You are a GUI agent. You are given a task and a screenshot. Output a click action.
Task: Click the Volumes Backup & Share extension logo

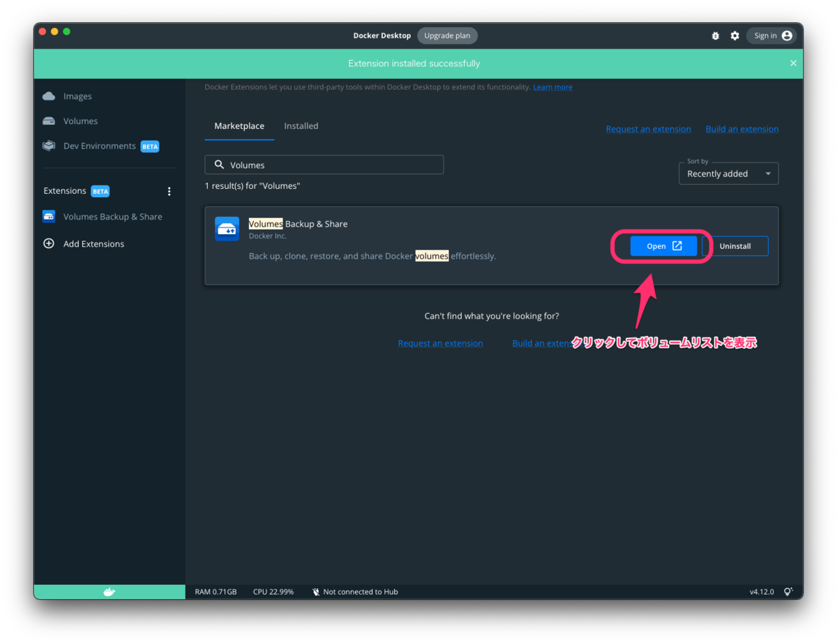click(x=227, y=229)
